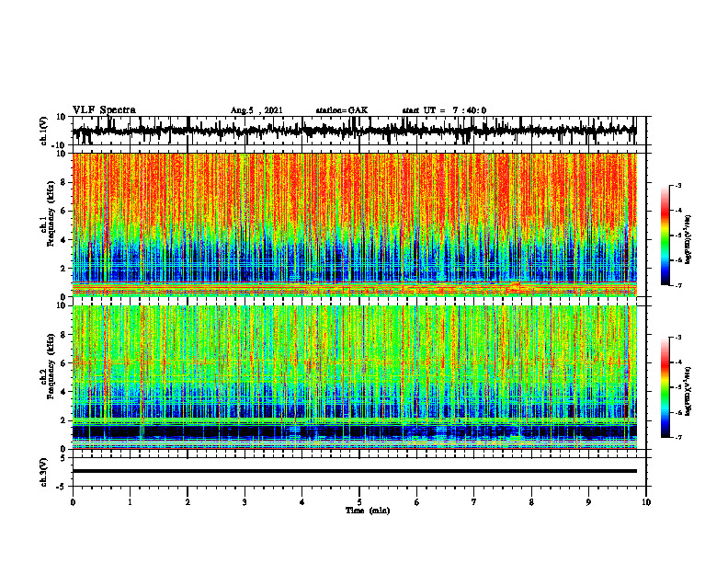Click the time axis tick label "1"

pyautogui.click(x=130, y=502)
